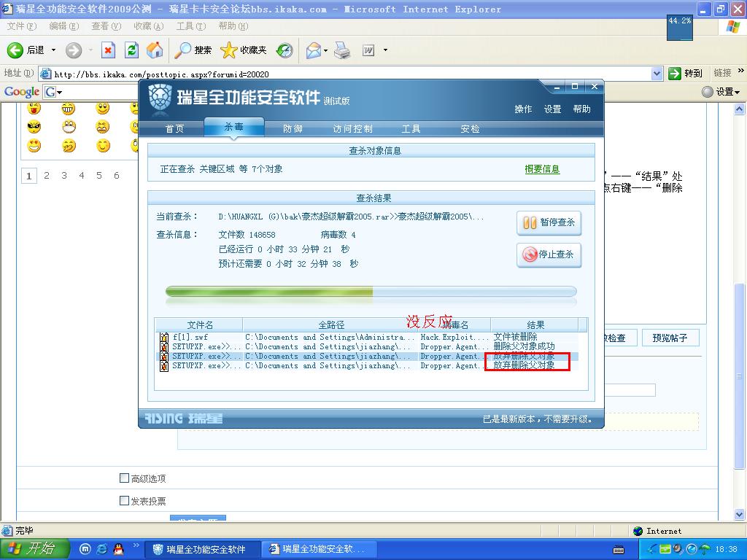
Task: Click the IE Refresh page icon
Action: [x=131, y=50]
